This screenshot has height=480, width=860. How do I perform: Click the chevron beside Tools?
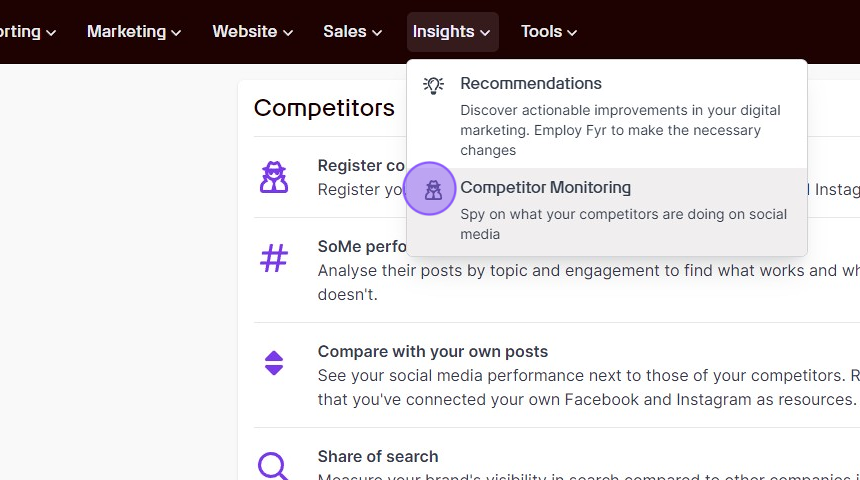pyautogui.click(x=572, y=33)
